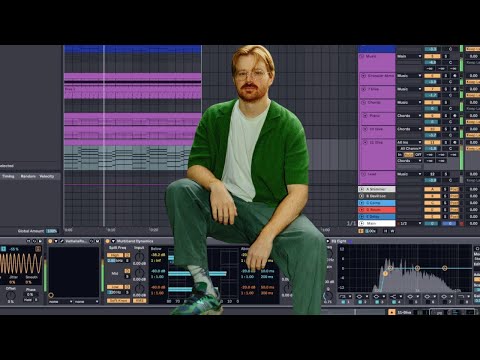Solo the Chords group track

click(x=446, y=103)
